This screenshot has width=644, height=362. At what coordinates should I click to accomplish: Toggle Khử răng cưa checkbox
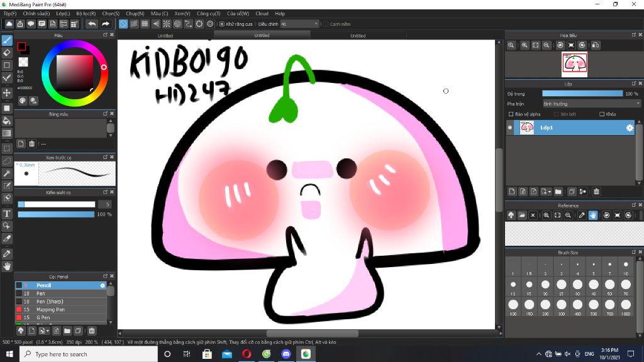[222, 25]
